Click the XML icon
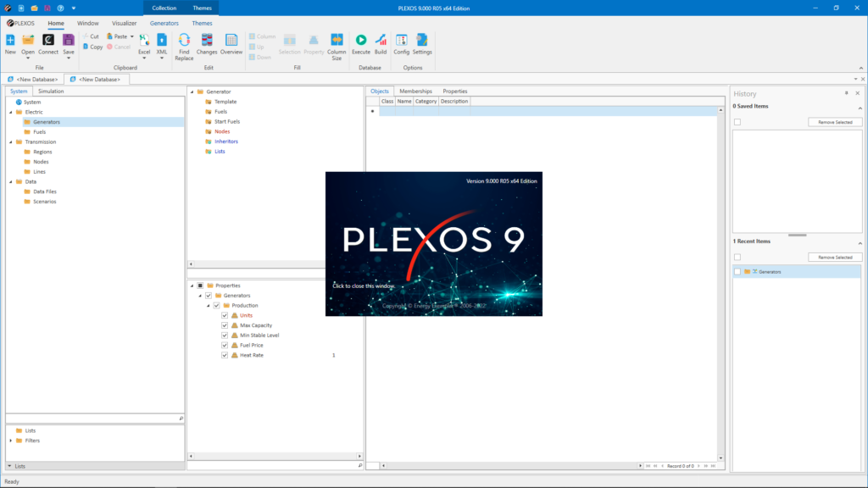 pyautogui.click(x=162, y=41)
